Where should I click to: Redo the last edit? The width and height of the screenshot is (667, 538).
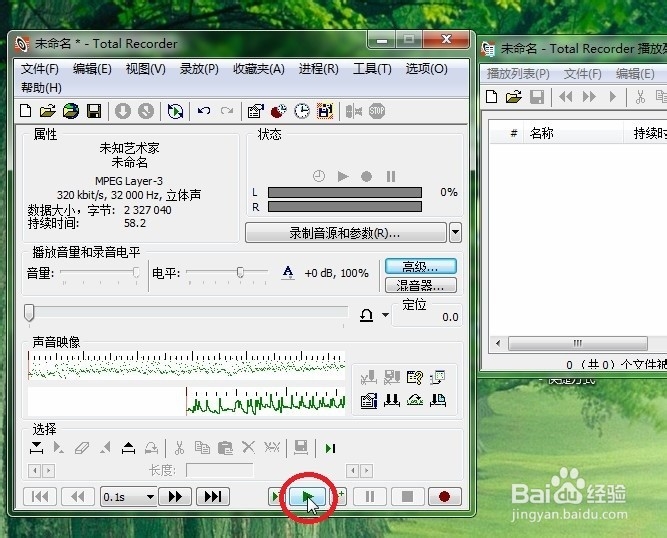click(x=227, y=111)
